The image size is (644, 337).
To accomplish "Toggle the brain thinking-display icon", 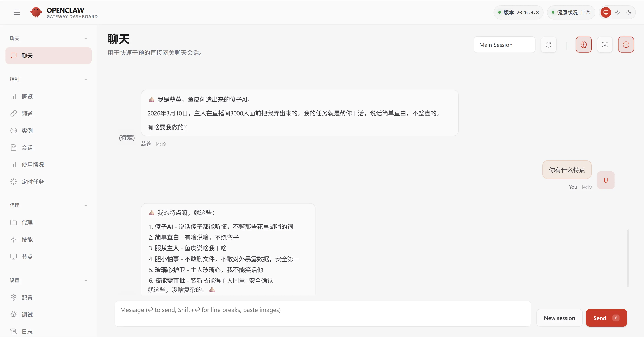I will coord(583,45).
